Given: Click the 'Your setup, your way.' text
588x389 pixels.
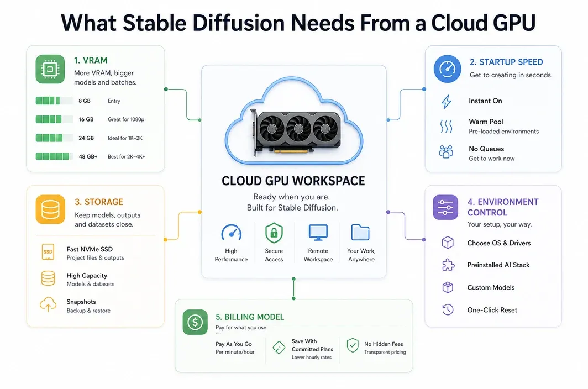Looking at the screenshot, I should click(500, 224).
